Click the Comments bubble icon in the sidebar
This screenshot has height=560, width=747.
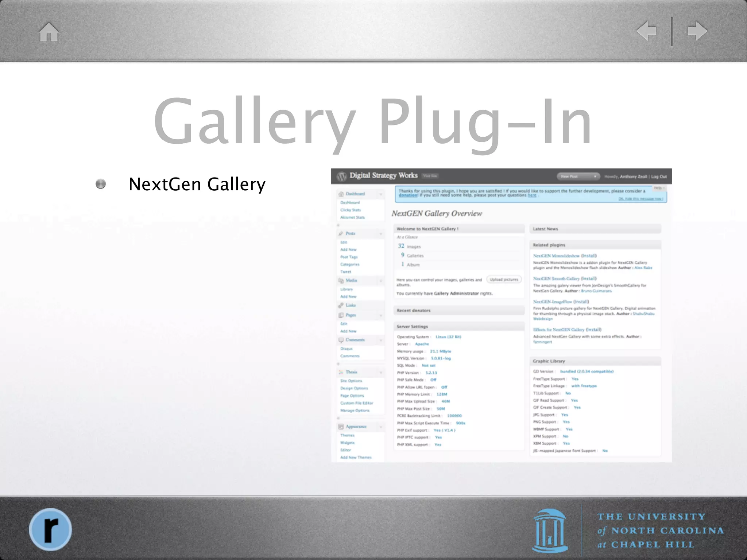point(341,340)
